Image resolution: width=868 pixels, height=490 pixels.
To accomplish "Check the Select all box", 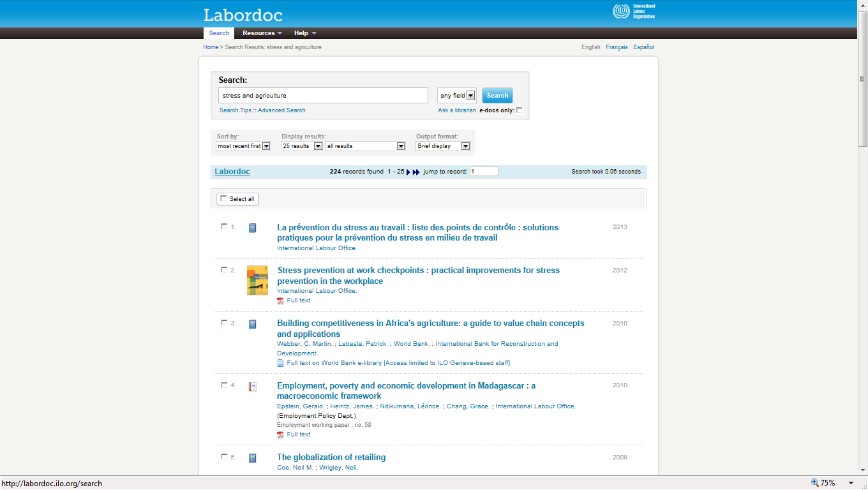I will click(223, 198).
